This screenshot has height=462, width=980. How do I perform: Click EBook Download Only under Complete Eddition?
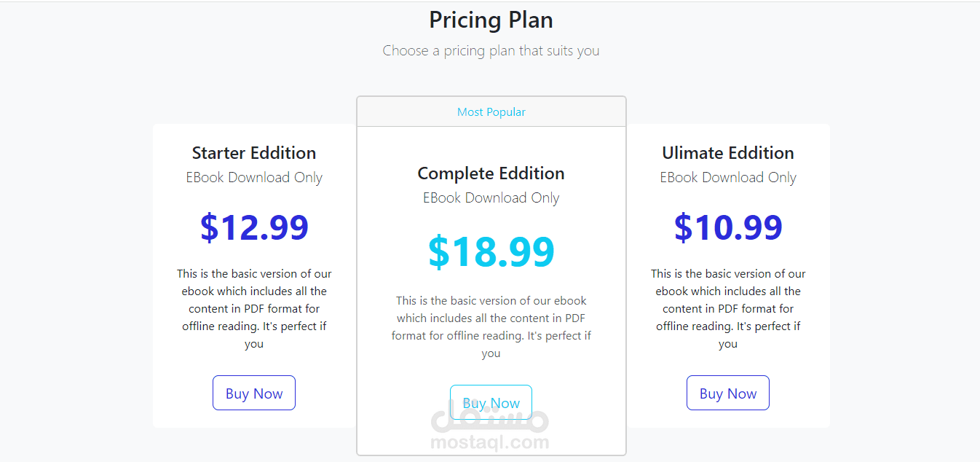coord(491,198)
